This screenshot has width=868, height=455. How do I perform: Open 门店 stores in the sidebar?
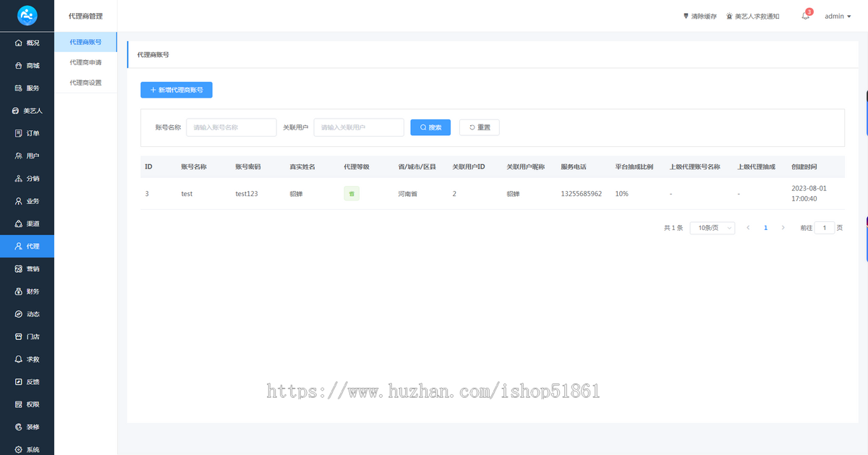27,336
